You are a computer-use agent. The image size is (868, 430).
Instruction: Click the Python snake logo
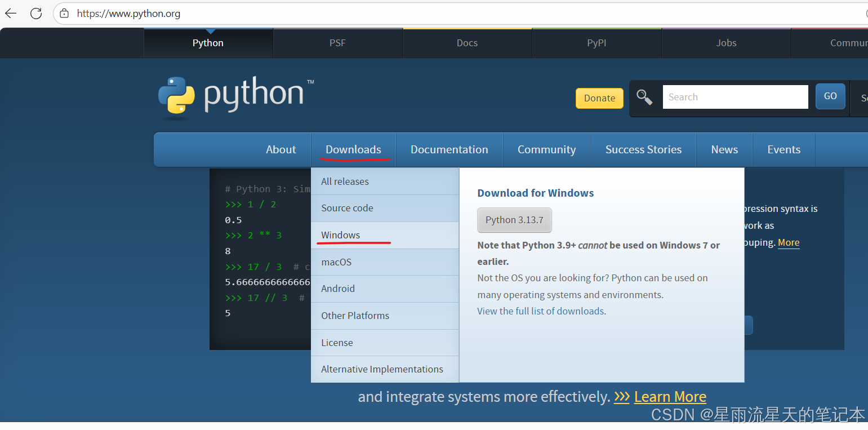pos(176,96)
